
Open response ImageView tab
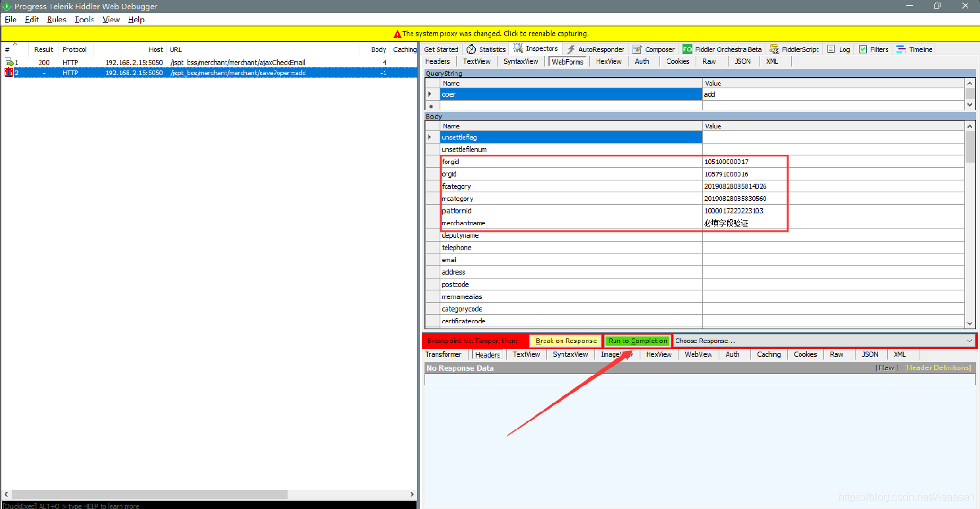click(617, 354)
